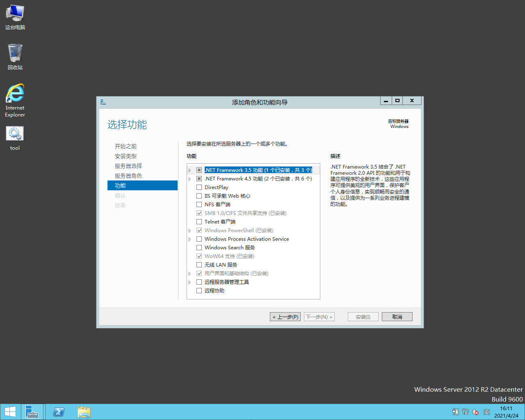The height and width of the screenshot is (420, 525).
Task: Check the Telnet 客户端 checkbox
Action: 199,222
